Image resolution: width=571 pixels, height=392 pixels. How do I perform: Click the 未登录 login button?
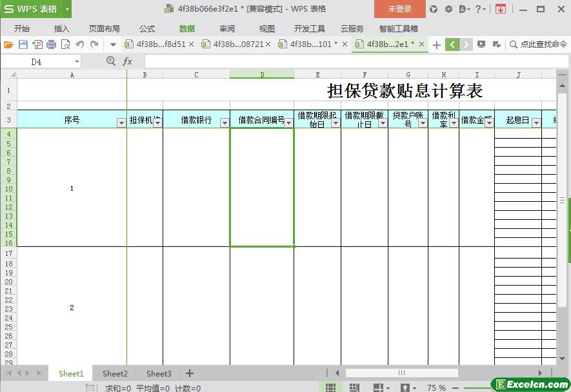[x=399, y=9]
